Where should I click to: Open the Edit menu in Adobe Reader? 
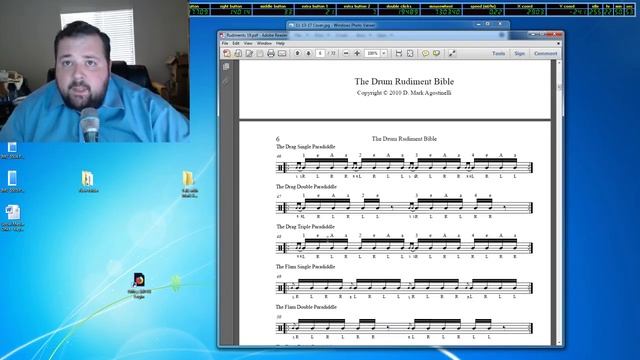[x=236, y=43]
